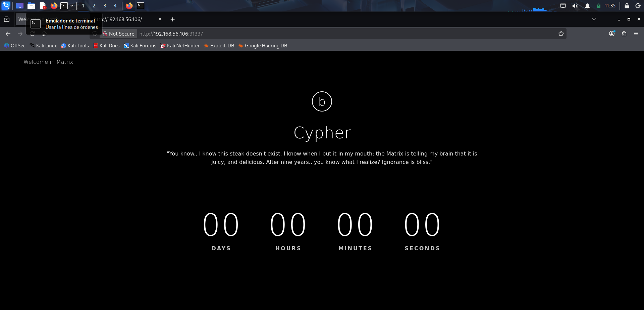Open the list all tabs chevron
This screenshot has height=310, width=644.
[x=593, y=19]
